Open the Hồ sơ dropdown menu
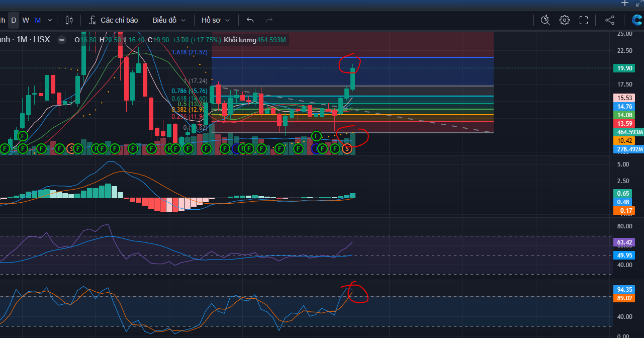The height and width of the screenshot is (338, 644). point(216,20)
